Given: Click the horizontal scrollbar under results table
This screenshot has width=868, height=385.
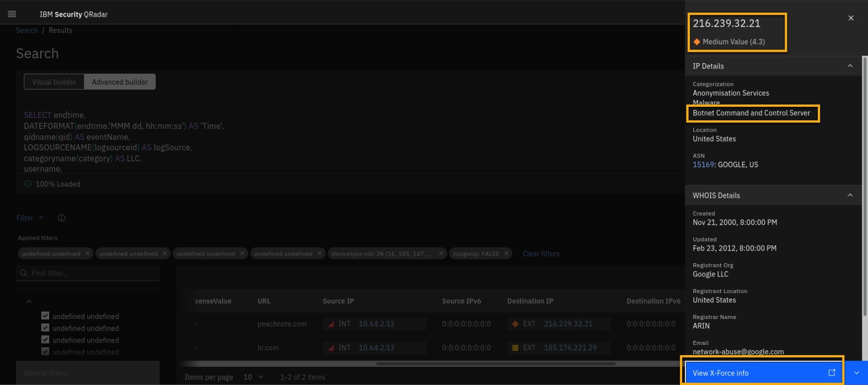Looking at the screenshot, I should click(495, 363).
